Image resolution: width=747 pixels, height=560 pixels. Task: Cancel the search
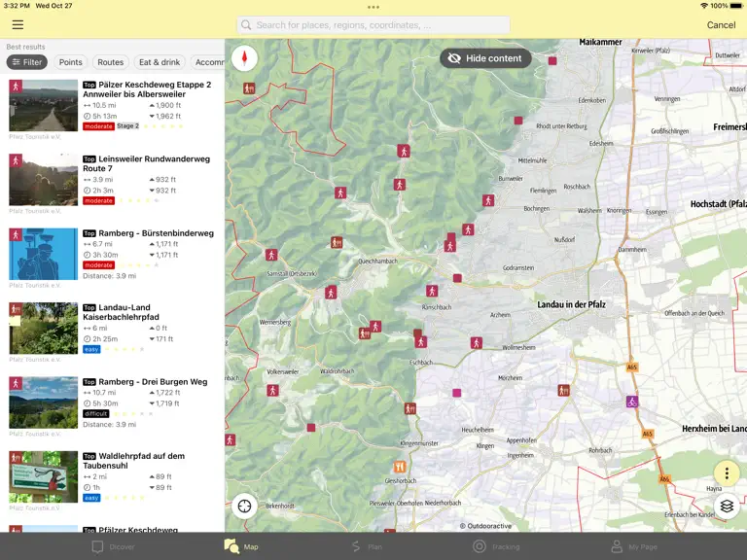(x=721, y=24)
